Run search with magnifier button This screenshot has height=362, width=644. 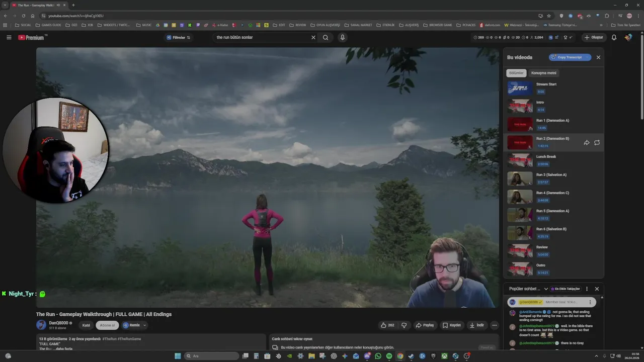tap(326, 37)
